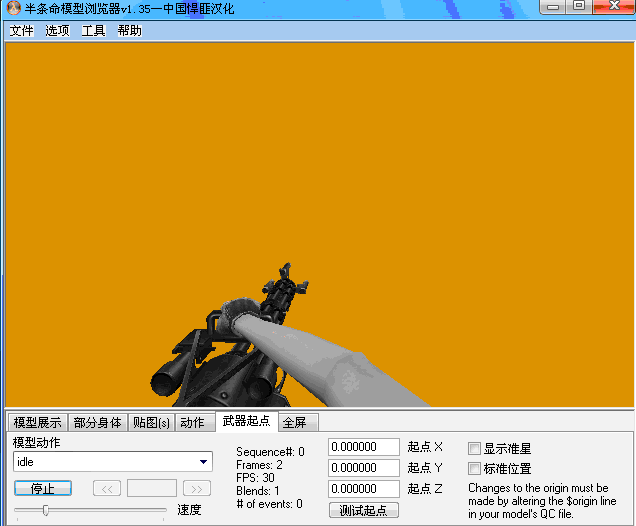The height and width of the screenshot is (526, 636).
Task: Toggle the 标准位置 checkbox
Action: (x=475, y=468)
